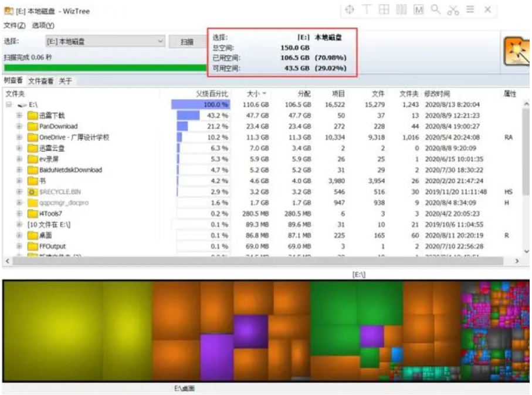The width and height of the screenshot is (532, 395).
Task: Click the magic wand folder icon
Action: tap(516, 51)
